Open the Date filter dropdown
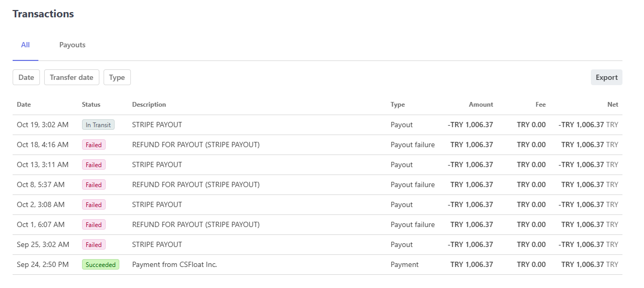This screenshot has width=644, height=288. [26, 78]
